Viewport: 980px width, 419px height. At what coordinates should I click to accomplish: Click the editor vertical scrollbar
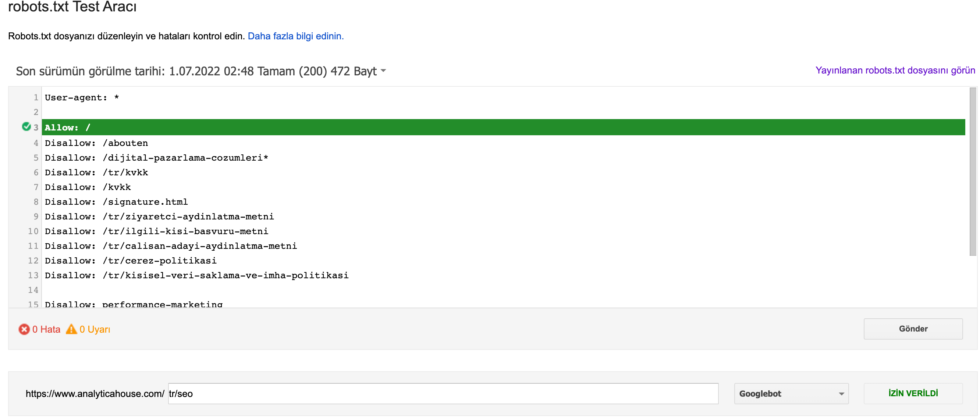pos(973,172)
